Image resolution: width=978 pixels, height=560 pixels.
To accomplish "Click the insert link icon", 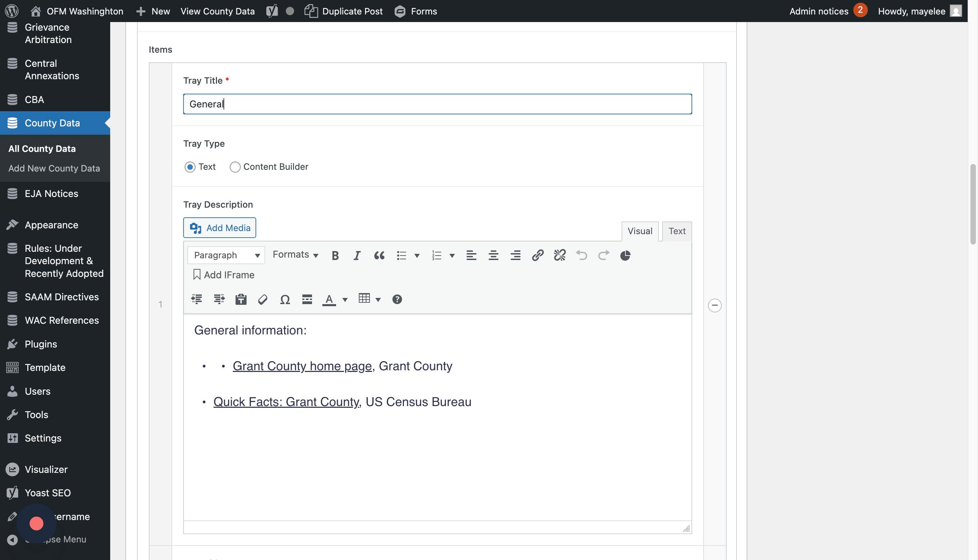I will click(x=537, y=256).
